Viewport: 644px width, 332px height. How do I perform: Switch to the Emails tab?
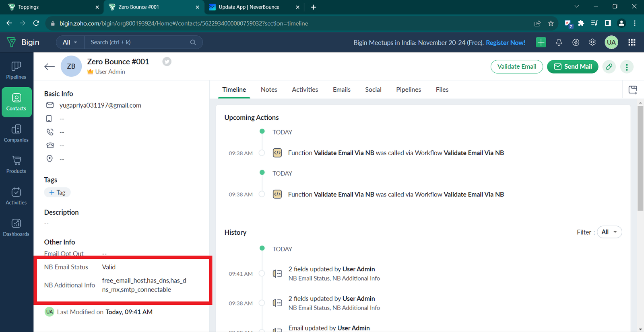pyautogui.click(x=342, y=90)
